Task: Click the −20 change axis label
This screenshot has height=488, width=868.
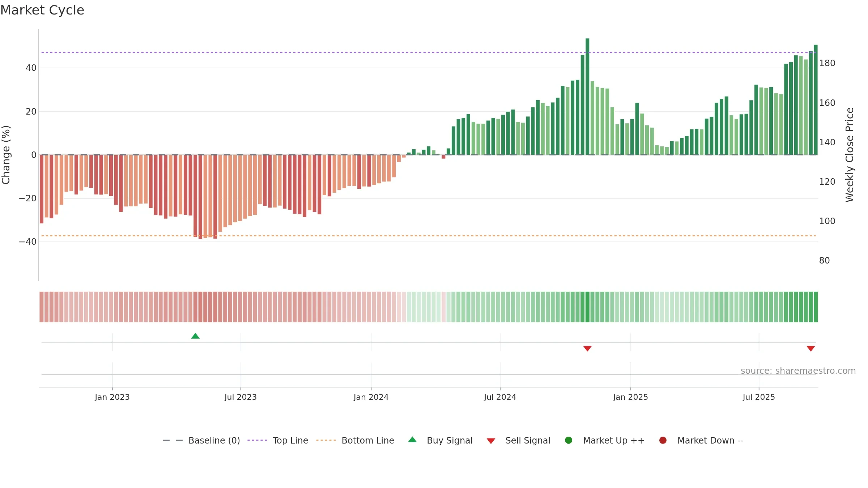Action: pyautogui.click(x=28, y=198)
